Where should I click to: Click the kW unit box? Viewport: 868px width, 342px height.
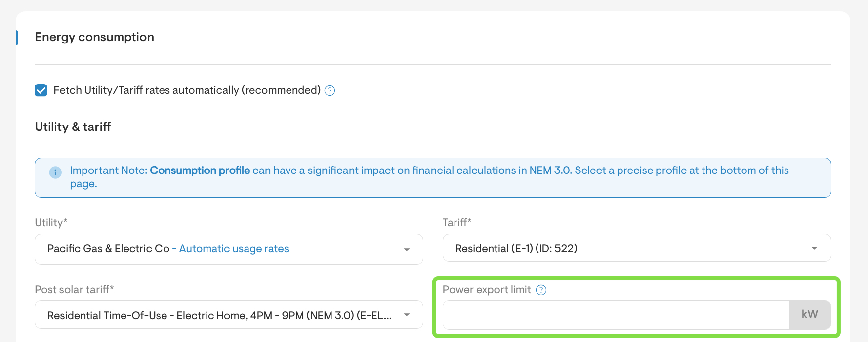pos(810,315)
